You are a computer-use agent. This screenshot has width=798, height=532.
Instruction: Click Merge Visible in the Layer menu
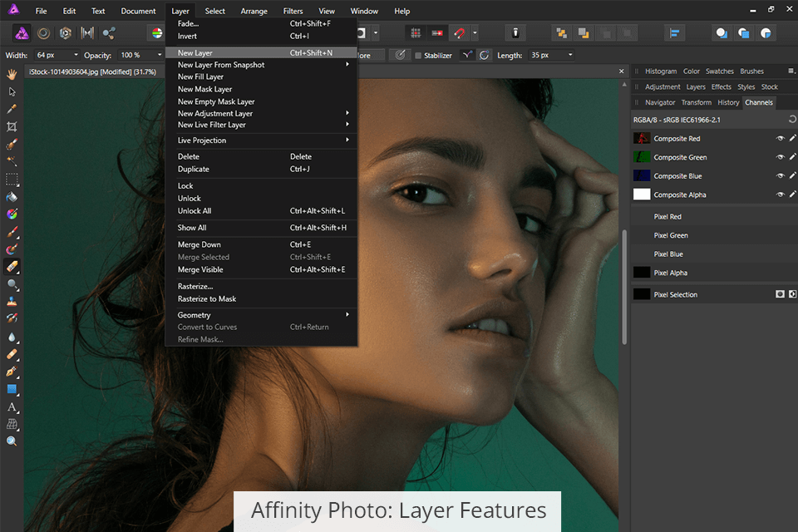coord(200,269)
